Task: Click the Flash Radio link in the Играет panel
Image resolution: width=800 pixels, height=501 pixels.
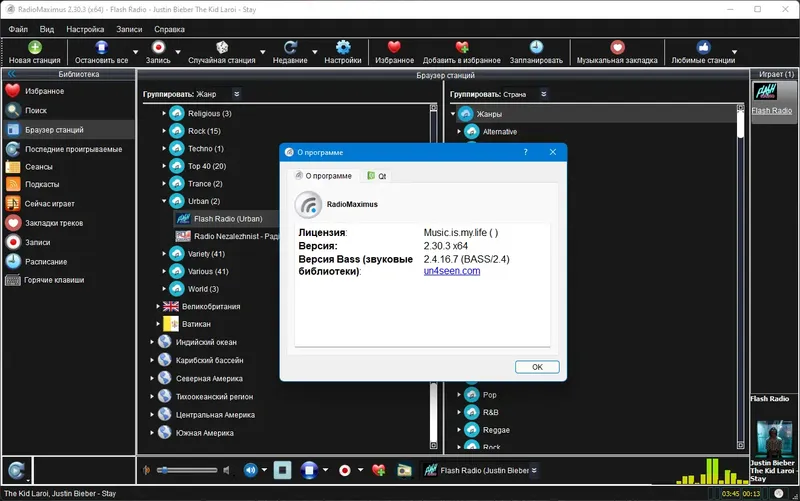Action: click(771, 111)
